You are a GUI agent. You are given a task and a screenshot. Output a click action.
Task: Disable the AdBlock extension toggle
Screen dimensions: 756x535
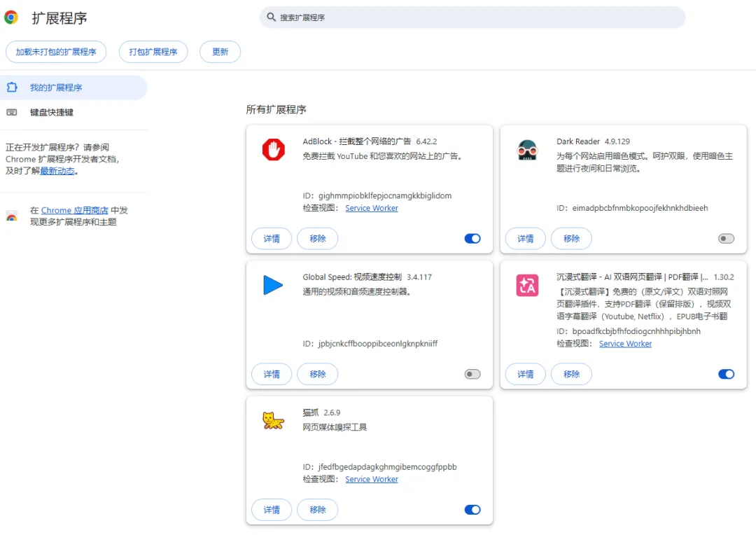[x=472, y=238]
